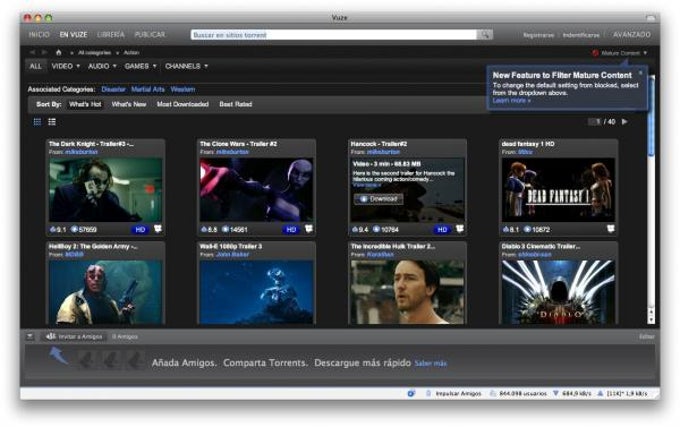Open the PUBLICAR tab

click(x=150, y=35)
